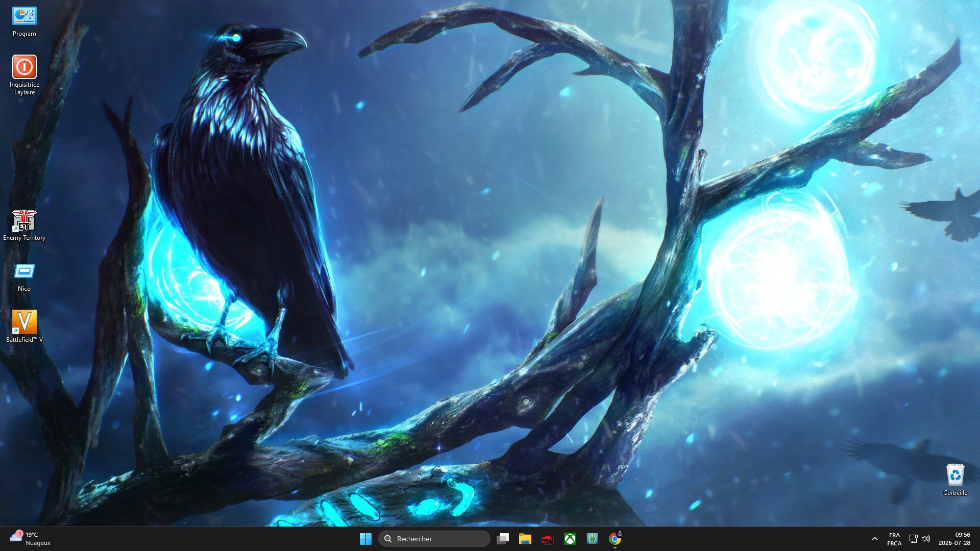This screenshot has height=551, width=980.
Task: Select the Battlefield V desktop shortcut
Action: click(x=24, y=327)
